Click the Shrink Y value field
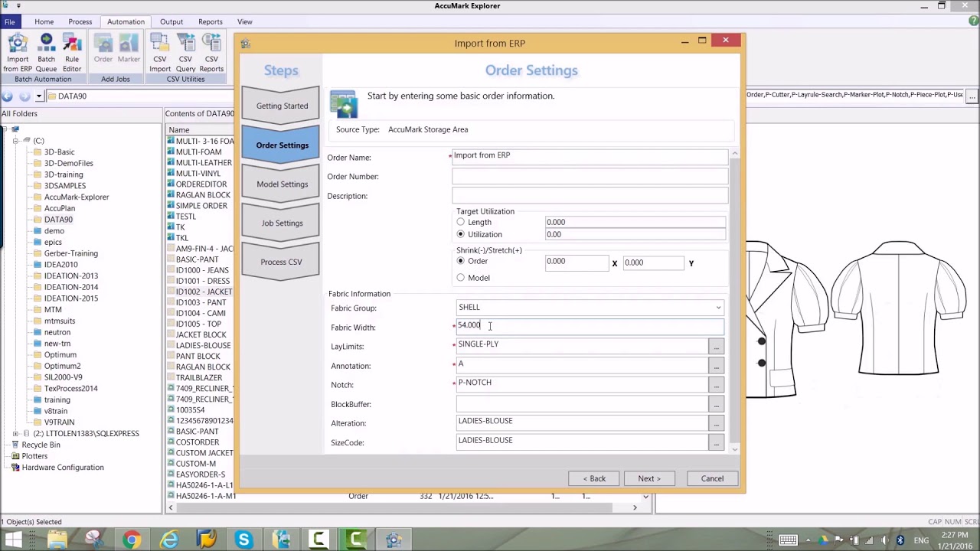The image size is (980, 551). tap(654, 262)
